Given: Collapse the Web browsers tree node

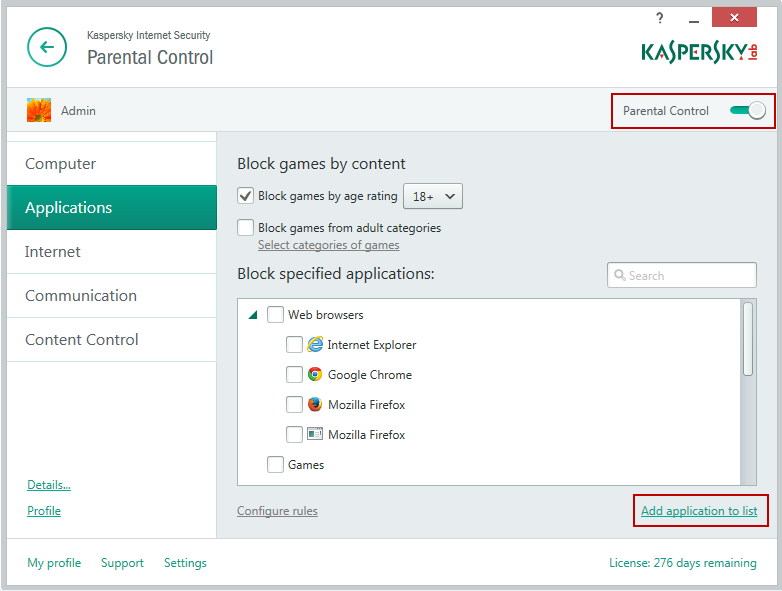Looking at the screenshot, I should [x=253, y=315].
